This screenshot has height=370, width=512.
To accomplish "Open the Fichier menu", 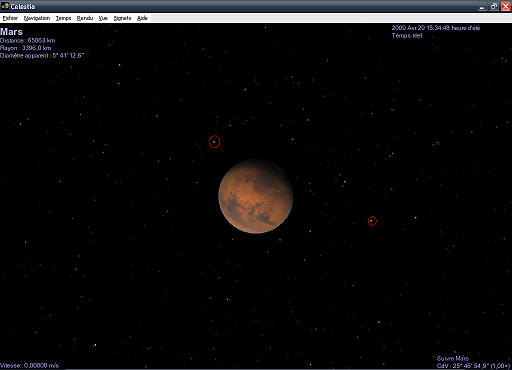I will pos(10,18).
